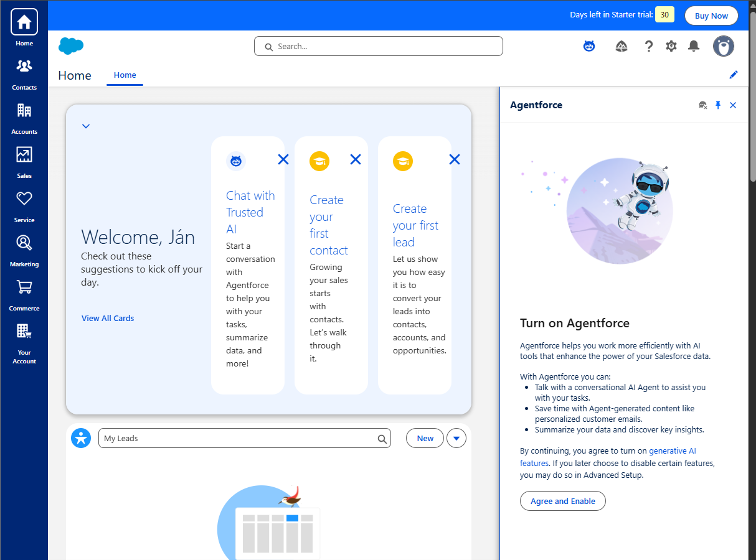This screenshot has width=756, height=560.
Task: Click Agree and Enable button
Action: click(563, 501)
